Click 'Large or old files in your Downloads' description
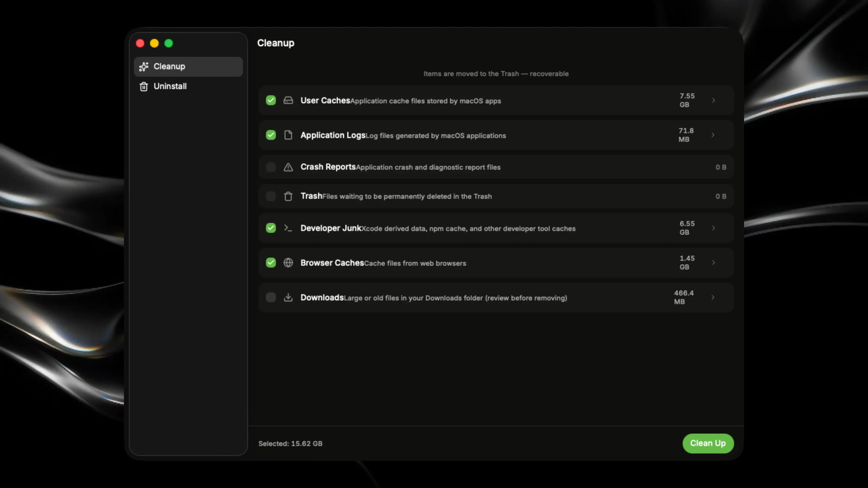The width and height of the screenshot is (868, 488). coord(455,298)
